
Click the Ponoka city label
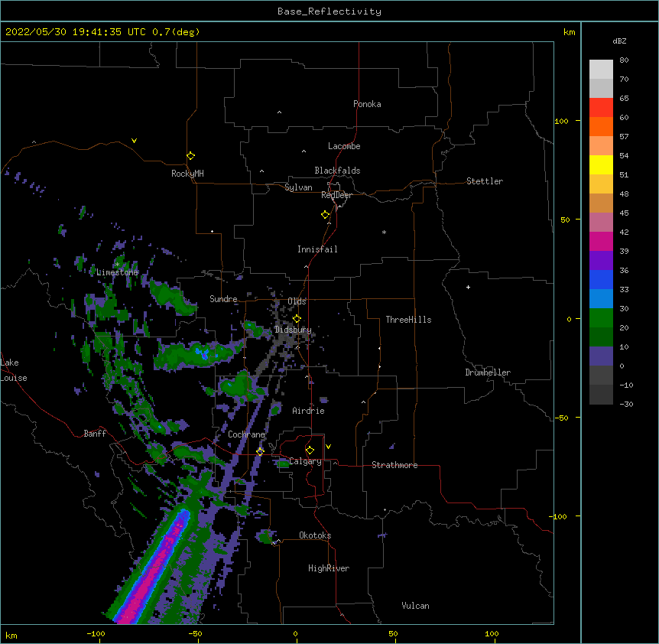[x=367, y=104]
